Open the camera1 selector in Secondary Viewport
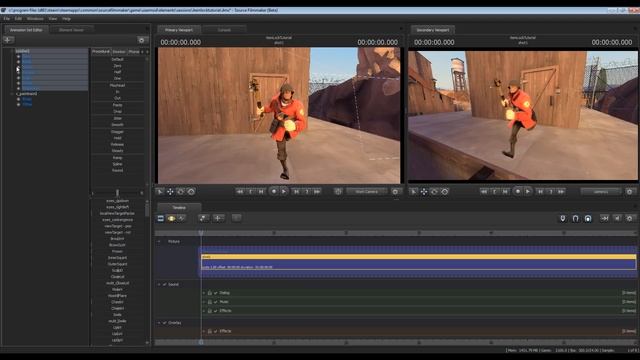The width and height of the screenshot is (640, 360). point(601,191)
